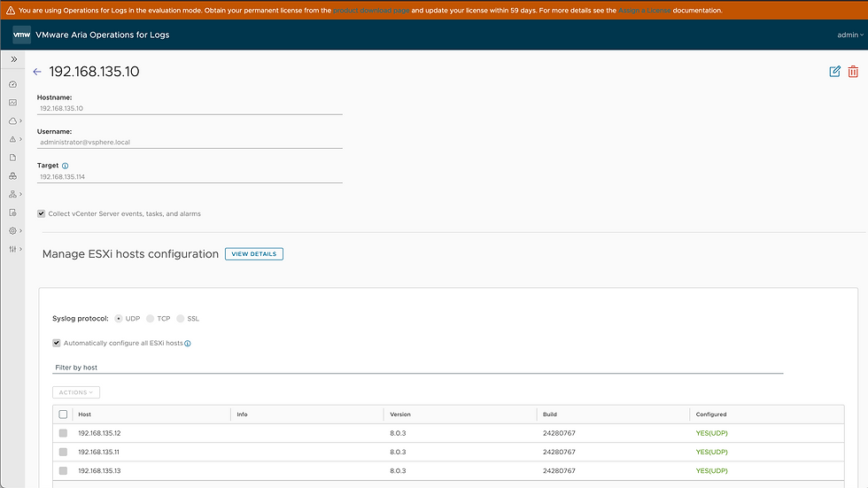Click the Host column header
Screen dimensions: 868x488
click(x=85, y=414)
